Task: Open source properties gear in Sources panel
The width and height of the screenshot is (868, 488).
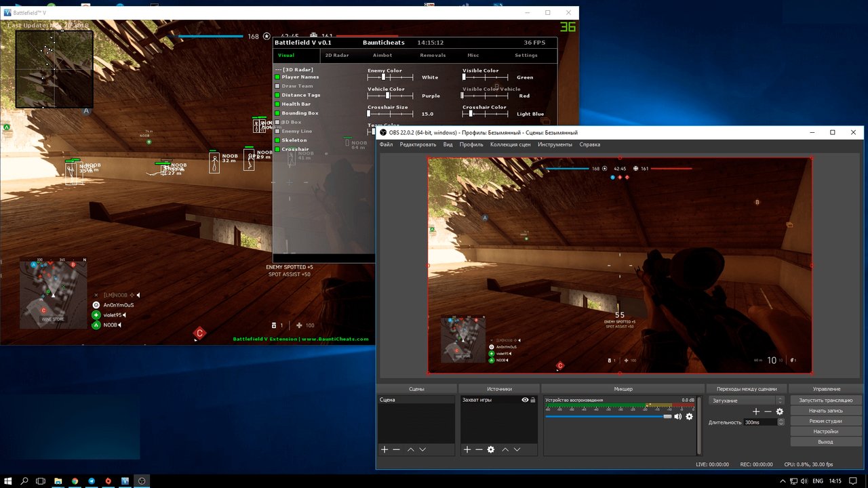Action: [491, 449]
